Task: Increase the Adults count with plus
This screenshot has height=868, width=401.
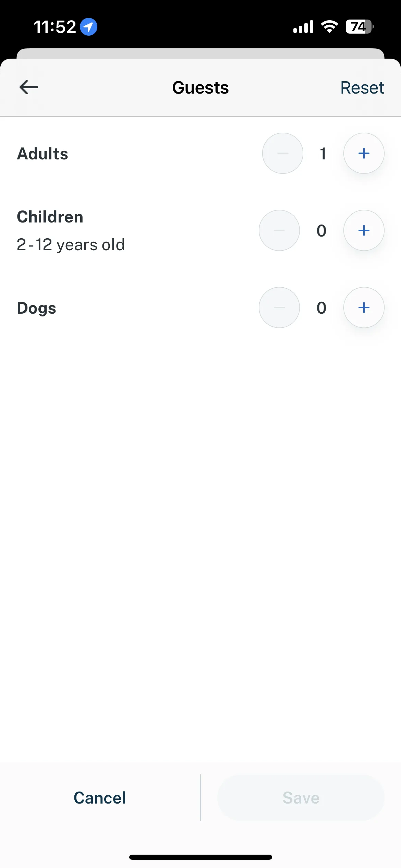Action: click(364, 153)
